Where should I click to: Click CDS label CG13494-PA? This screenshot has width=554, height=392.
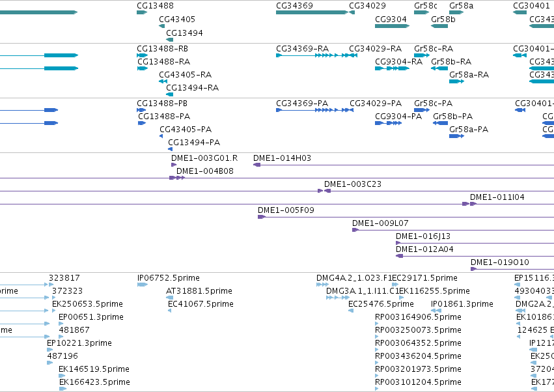tap(194, 143)
